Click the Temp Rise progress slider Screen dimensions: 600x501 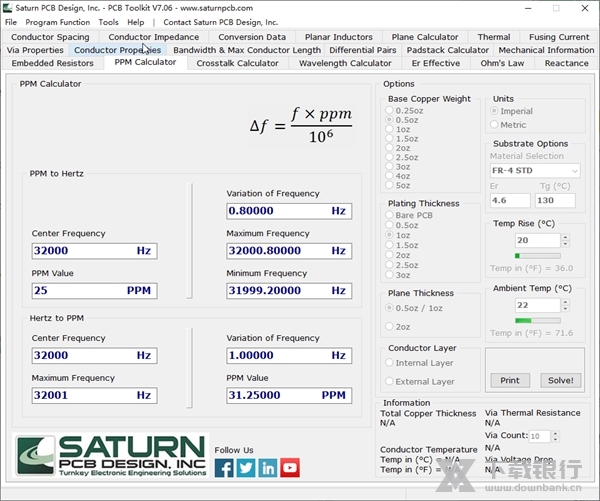[x=538, y=256]
